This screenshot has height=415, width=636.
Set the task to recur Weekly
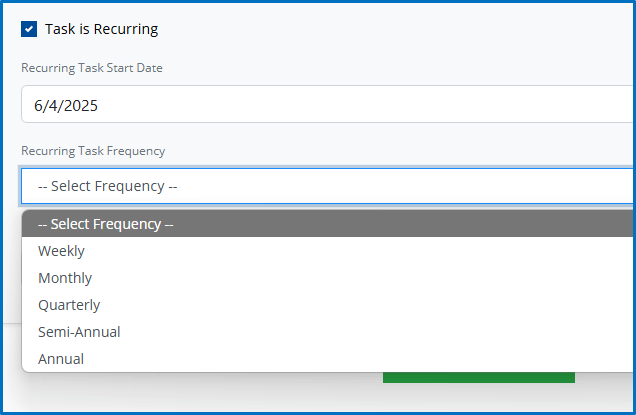click(x=61, y=251)
